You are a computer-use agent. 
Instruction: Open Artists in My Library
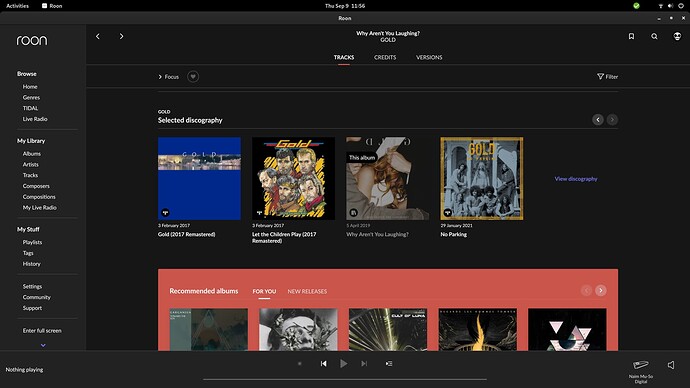click(x=30, y=164)
